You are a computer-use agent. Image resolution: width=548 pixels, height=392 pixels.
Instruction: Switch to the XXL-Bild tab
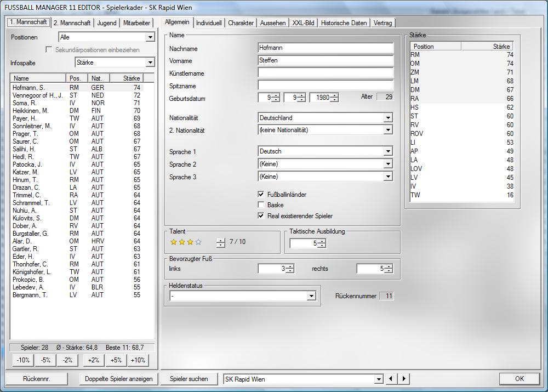304,23
